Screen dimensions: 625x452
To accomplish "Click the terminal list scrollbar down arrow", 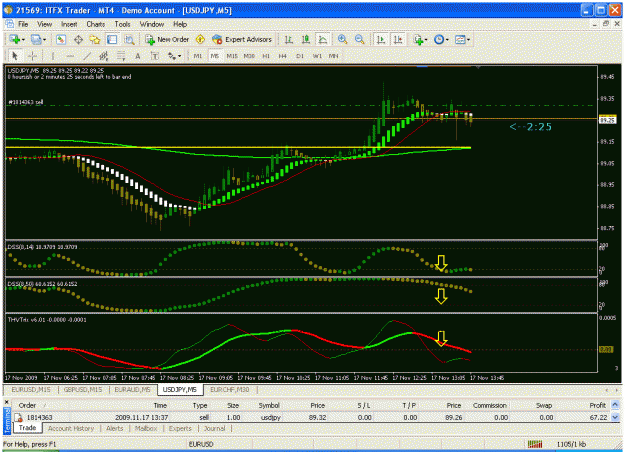I will 615,417.
